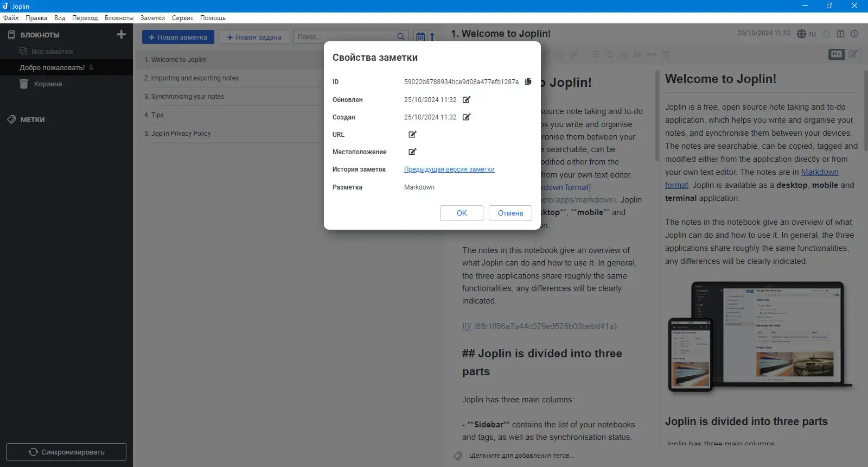Open spell checker language globe ru
868x467 pixels.
[806, 34]
